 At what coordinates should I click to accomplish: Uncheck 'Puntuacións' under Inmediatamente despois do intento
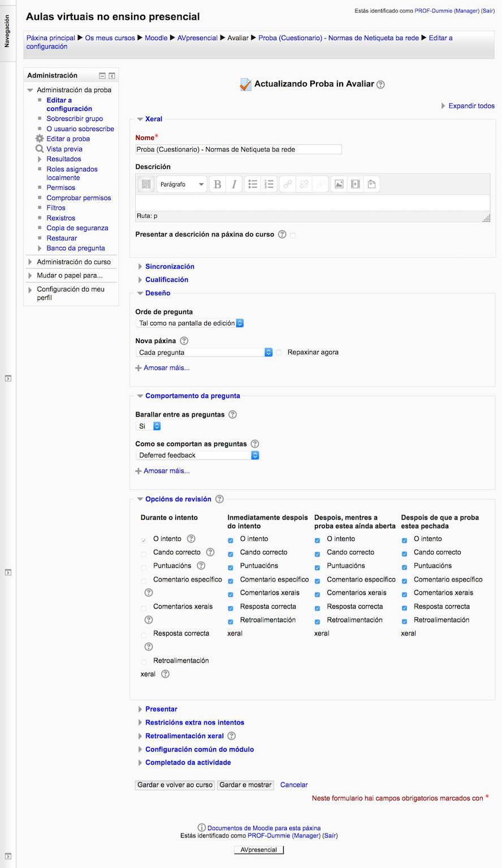(x=231, y=567)
